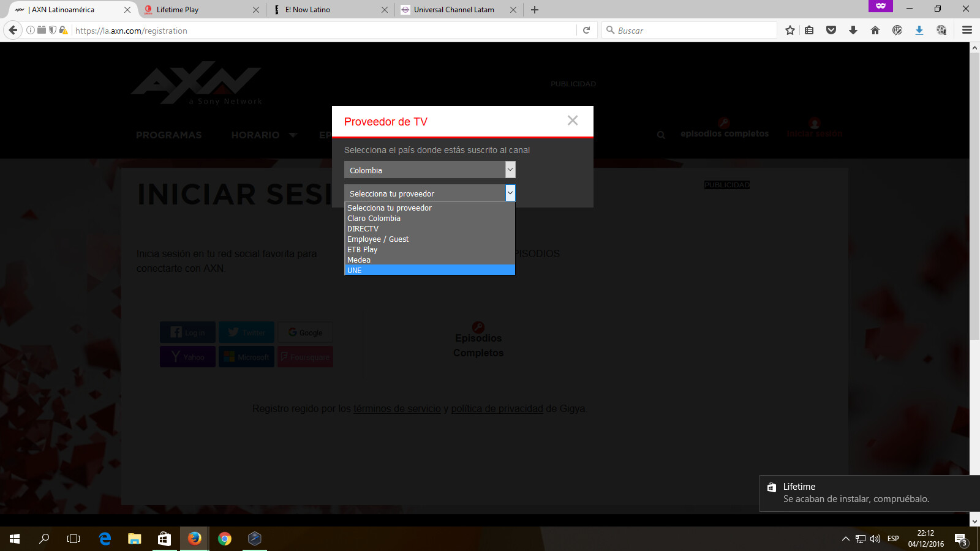Open Google Chrome from taskbar
The width and height of the screenshot is (980, 551).
pyautogui.click(x=225, y=539)
